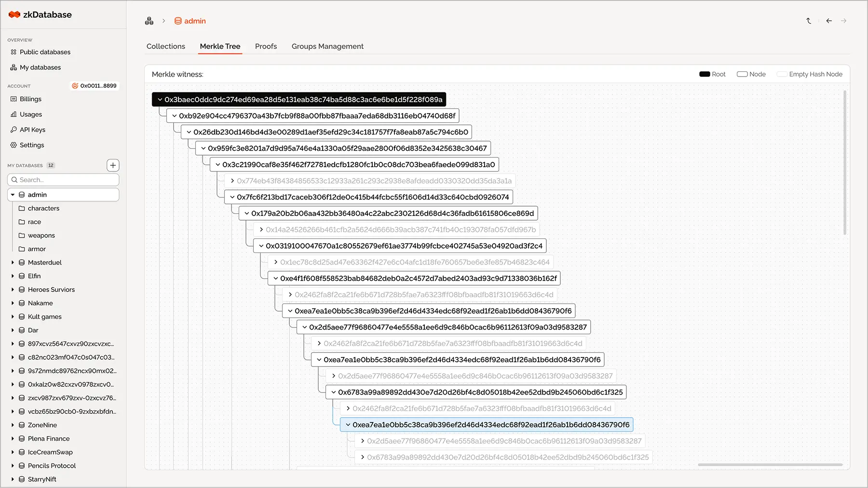The width and height of the screenshot is (868, 488).
Task: Click the race collection folder icon
Action: (22, 222)
